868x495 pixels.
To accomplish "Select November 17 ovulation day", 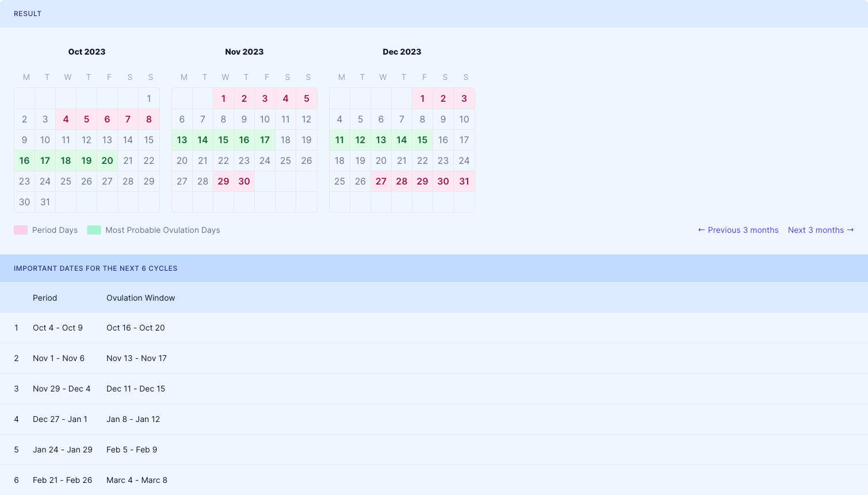I will point(265,140).
